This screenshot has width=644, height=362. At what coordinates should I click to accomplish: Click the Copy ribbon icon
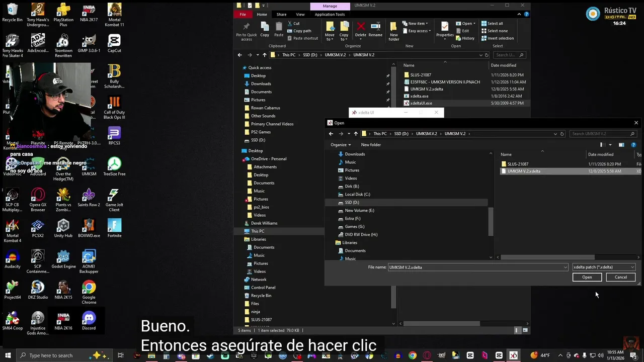tap(265, 30)
